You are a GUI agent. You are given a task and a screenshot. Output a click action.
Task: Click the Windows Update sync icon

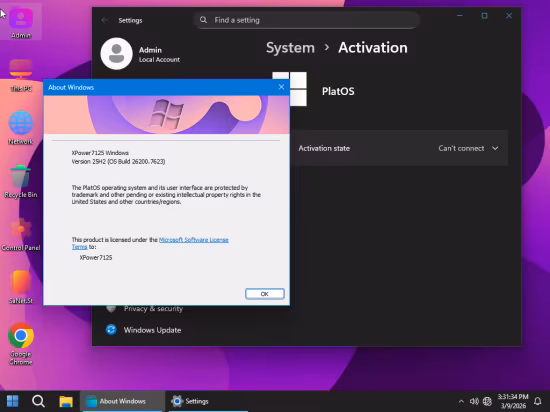[111, 330]
